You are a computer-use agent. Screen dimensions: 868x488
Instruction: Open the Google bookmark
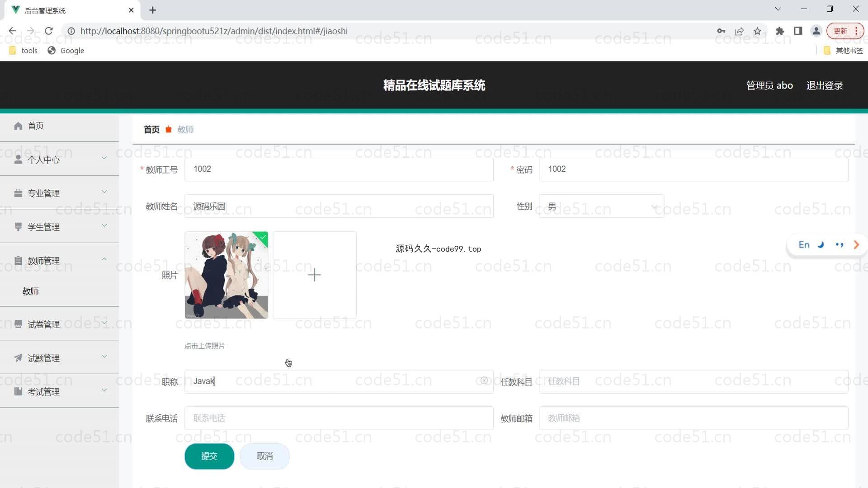[66, 51]
